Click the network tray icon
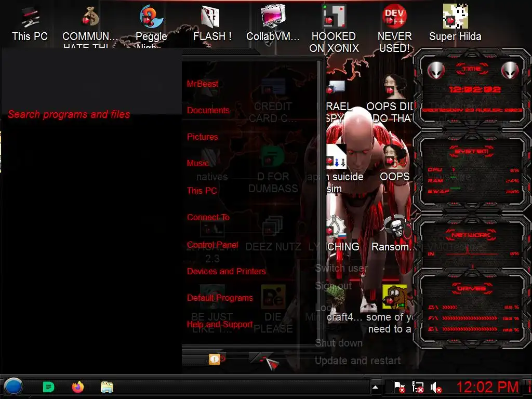The image size is (532, 399). coord(417,387)
